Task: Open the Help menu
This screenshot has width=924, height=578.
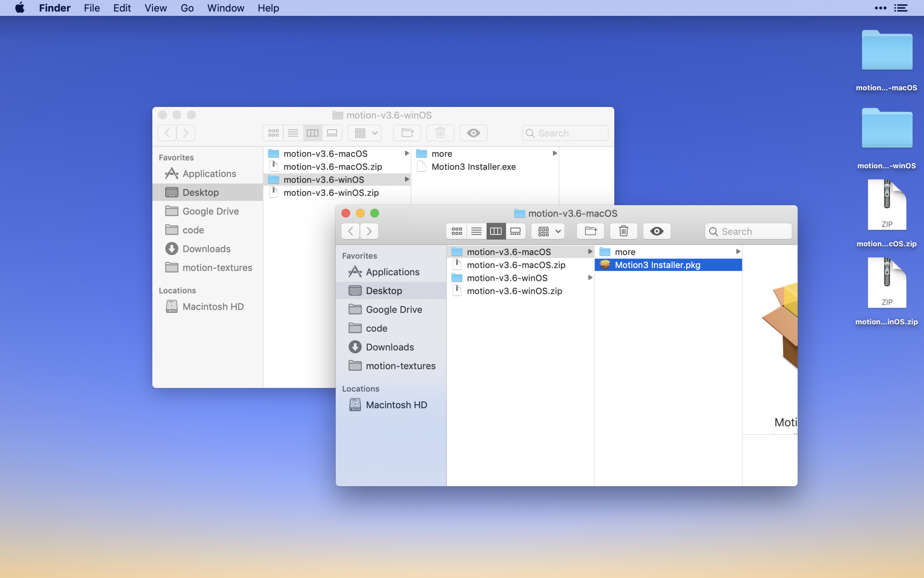Action: [x=268, y=8]
